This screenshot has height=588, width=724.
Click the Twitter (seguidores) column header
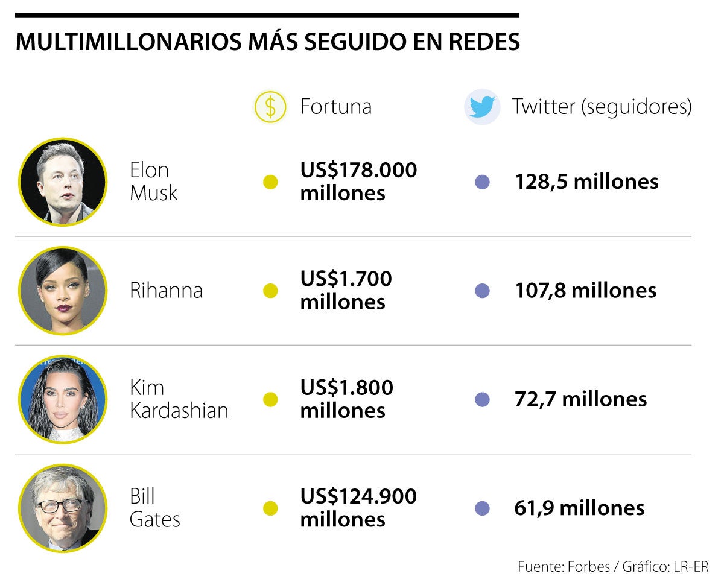tap(602, 107)
